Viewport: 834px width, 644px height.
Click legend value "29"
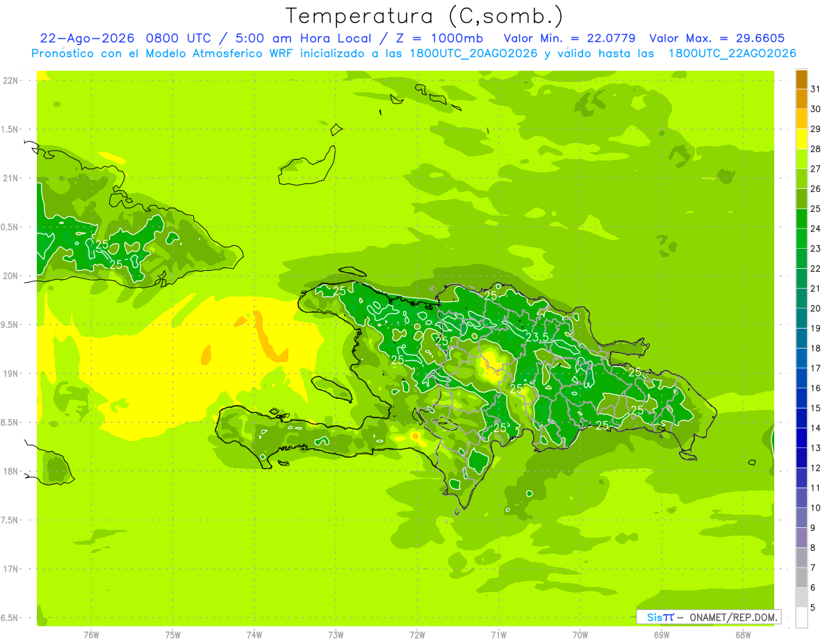[815, 129]
